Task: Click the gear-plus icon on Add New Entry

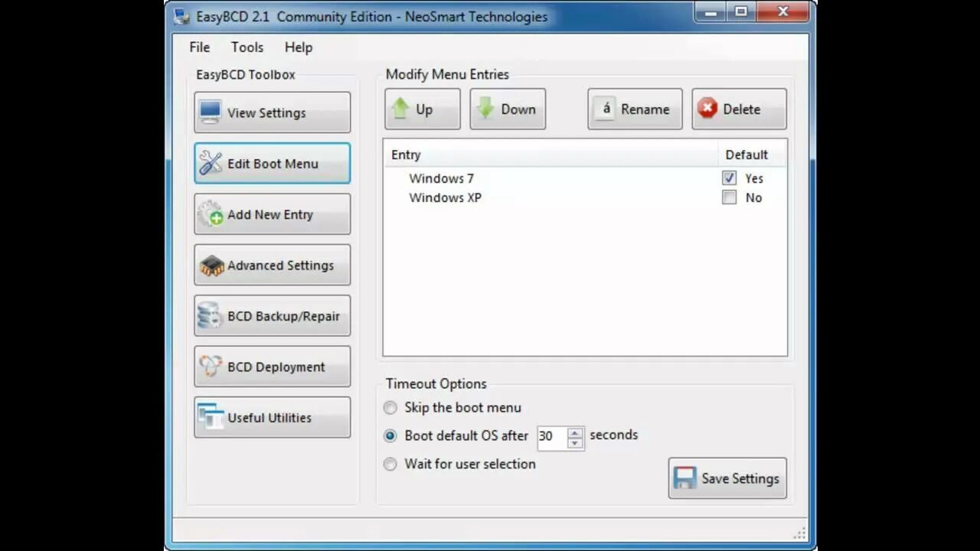Action: (x=211, y=214)
